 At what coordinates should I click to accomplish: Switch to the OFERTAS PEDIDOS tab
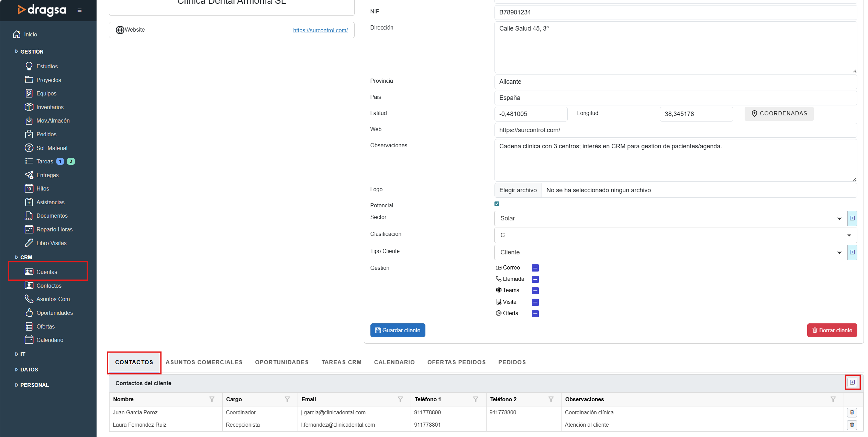(456, 362)
